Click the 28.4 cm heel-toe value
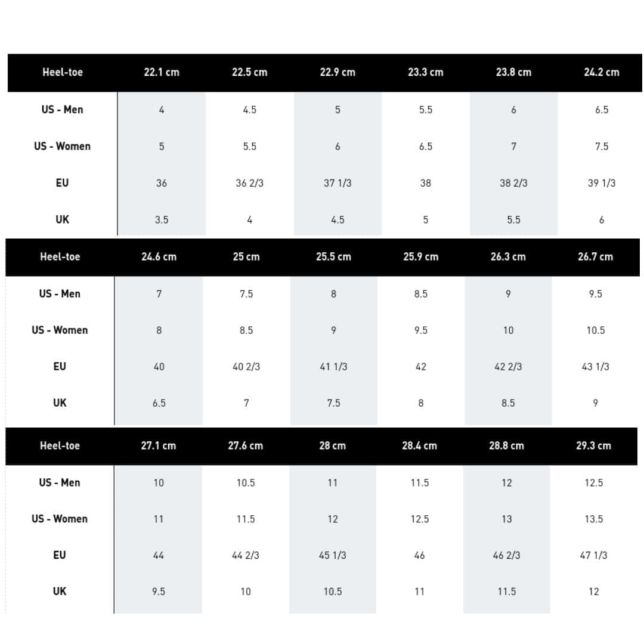The width and height of the screenshot is (644, 644). [419, 445]
